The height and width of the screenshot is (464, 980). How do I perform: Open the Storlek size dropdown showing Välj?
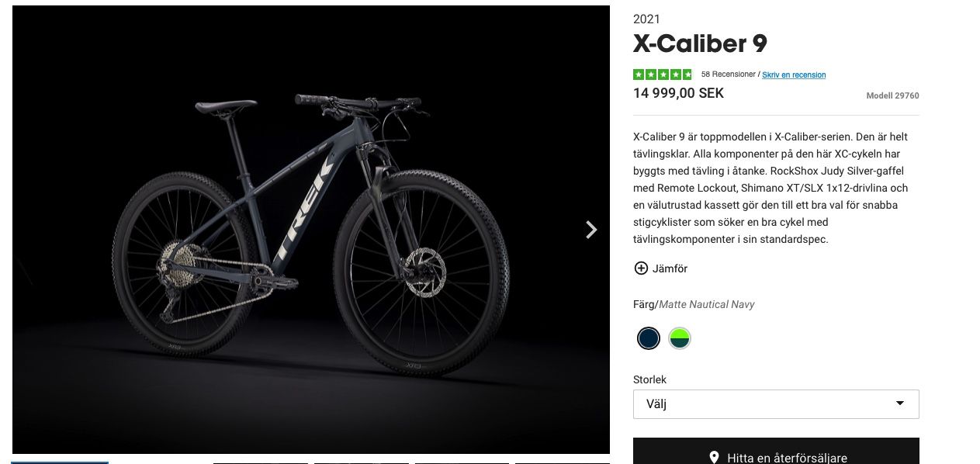pos(776,404)
